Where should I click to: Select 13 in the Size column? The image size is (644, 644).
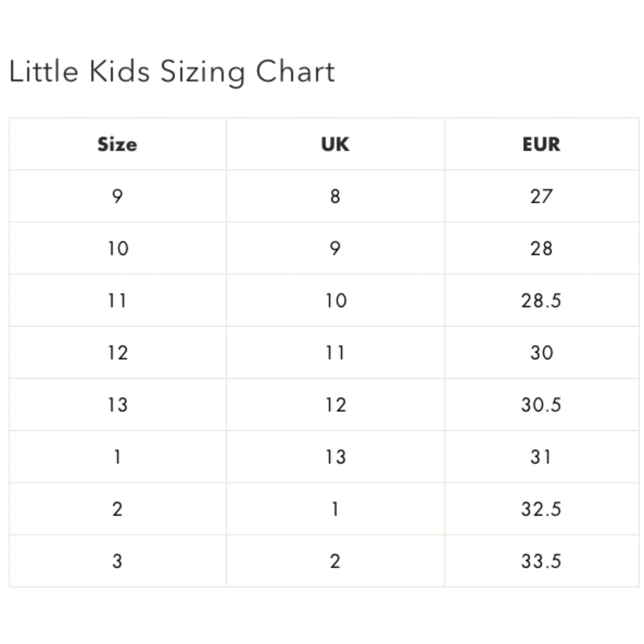click(x=118, y=405)
